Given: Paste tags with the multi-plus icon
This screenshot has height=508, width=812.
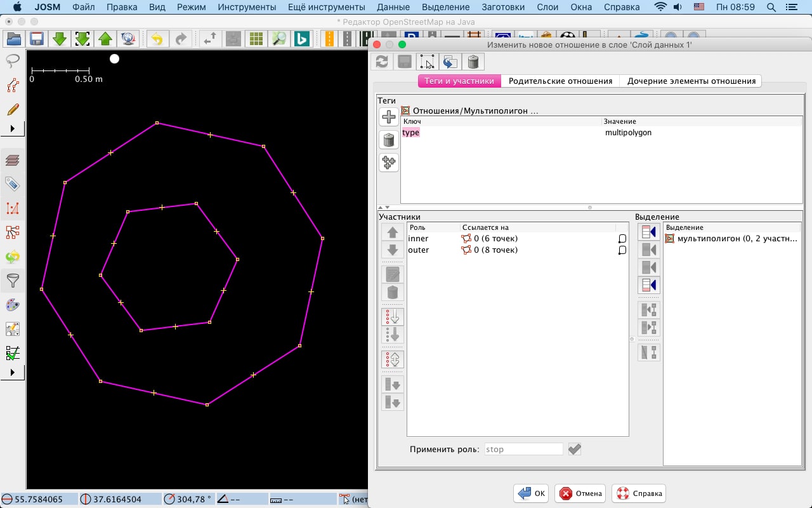Looking at the screenshot, I should tap(389, 163).
